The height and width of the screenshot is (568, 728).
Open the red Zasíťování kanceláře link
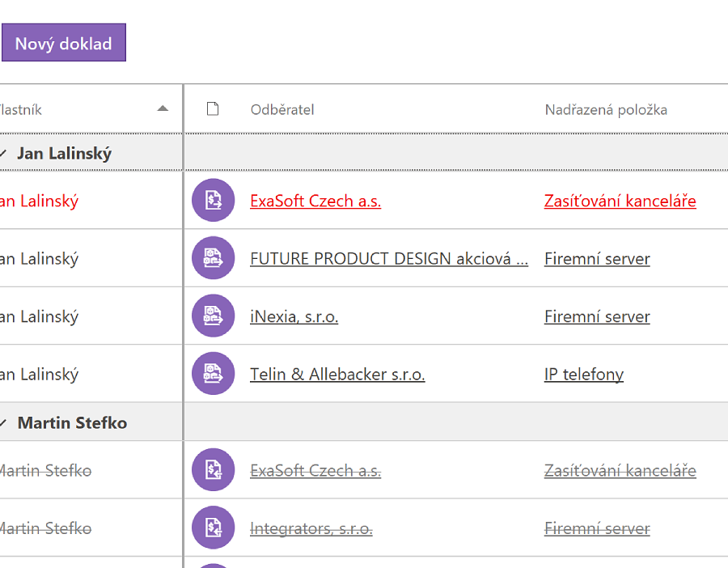(x=620, y=201)
